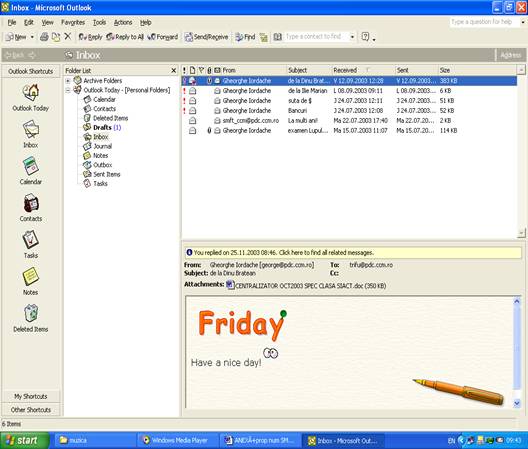Open the Tools menu

point(99,22)
